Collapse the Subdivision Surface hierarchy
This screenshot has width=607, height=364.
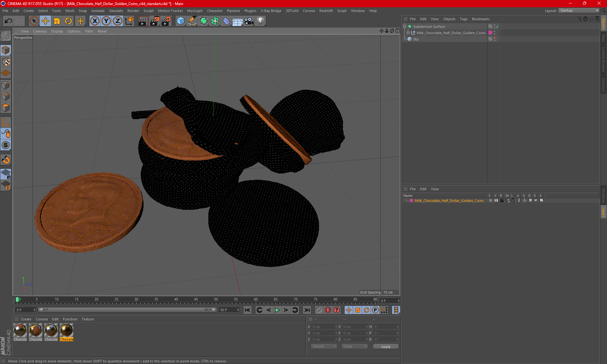(x=405, y=27)
